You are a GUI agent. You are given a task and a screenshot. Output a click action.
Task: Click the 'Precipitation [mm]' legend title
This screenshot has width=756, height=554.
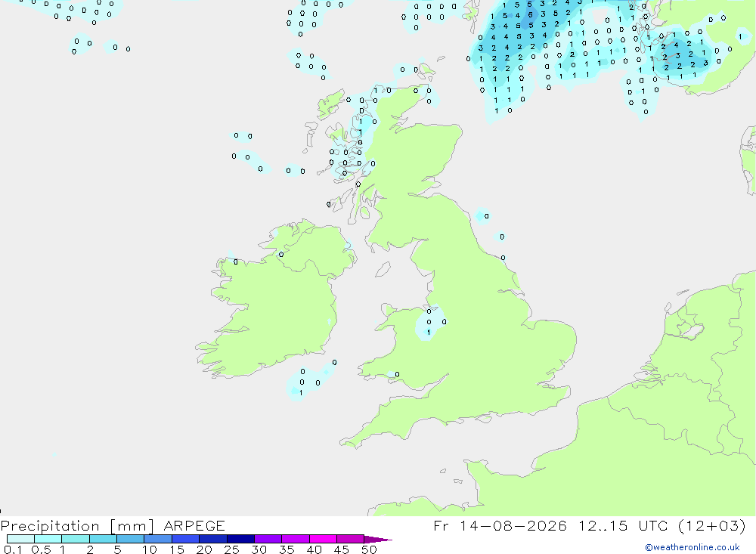78,525
